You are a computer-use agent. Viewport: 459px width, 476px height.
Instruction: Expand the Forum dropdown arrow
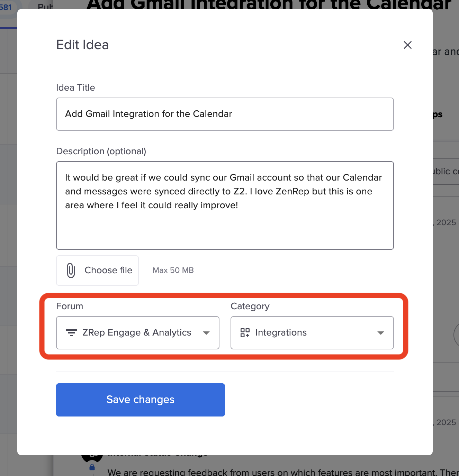tap(206, 333)
